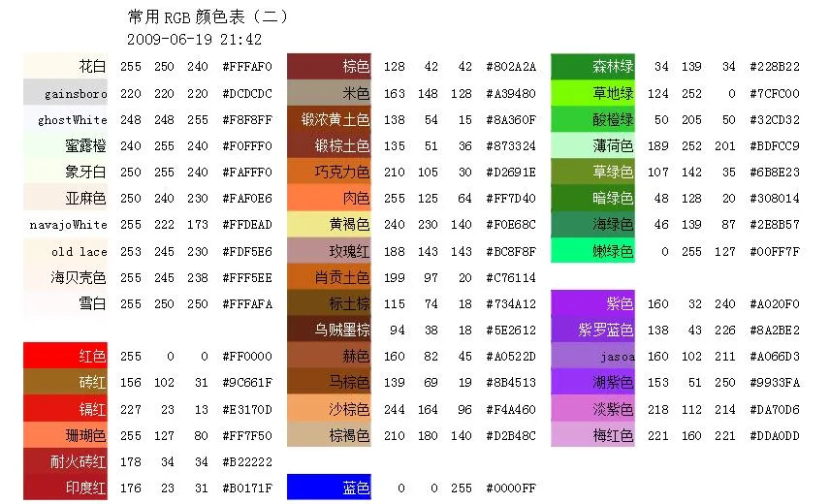Click the 草地绿 swatch
Screen dimensions: 830x504
pos(592,92)
